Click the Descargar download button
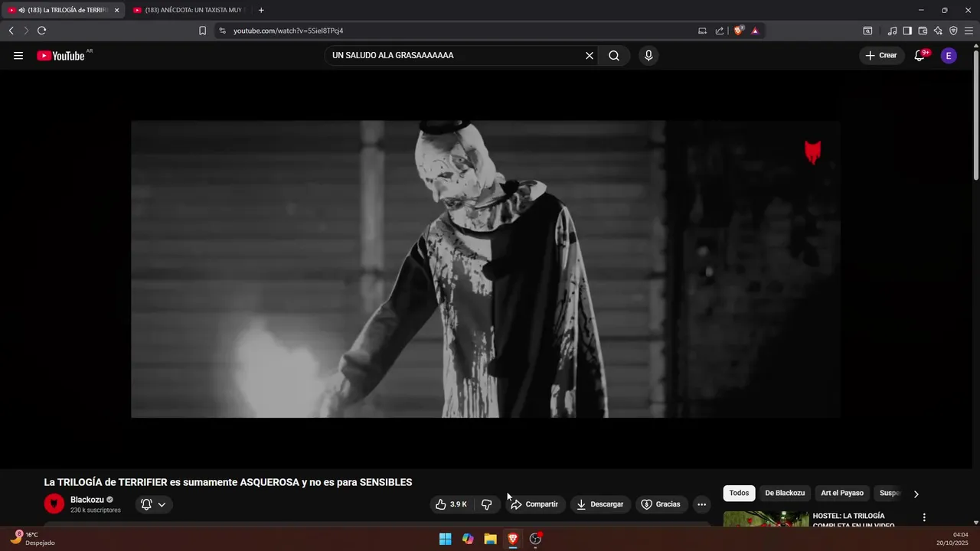Viewport: 980px width, 551px height. [600, 504]
